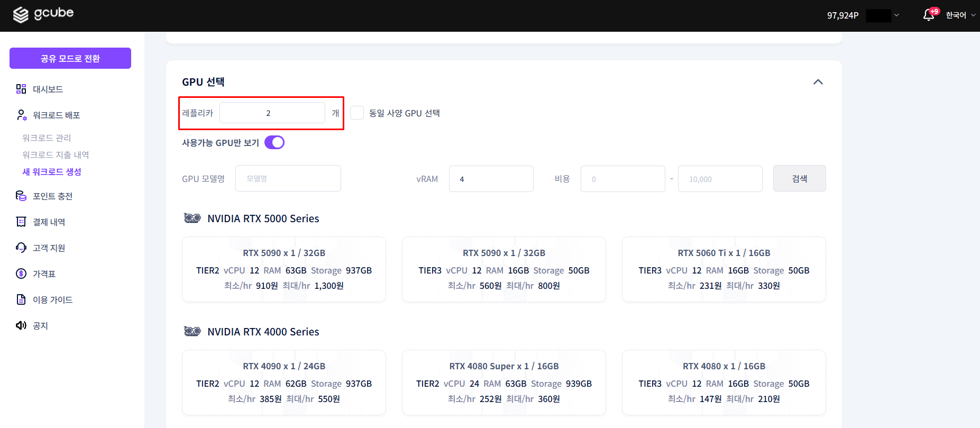This screenshot has height=428, width=980.
Task: Click the maximum 비용 input field
Action: (720, 179)
